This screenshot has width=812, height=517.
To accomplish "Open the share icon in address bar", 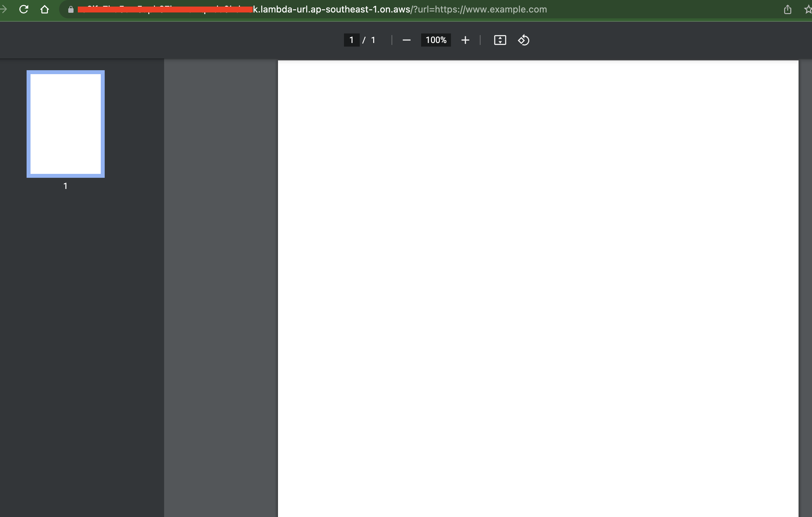I will (787, 10).
